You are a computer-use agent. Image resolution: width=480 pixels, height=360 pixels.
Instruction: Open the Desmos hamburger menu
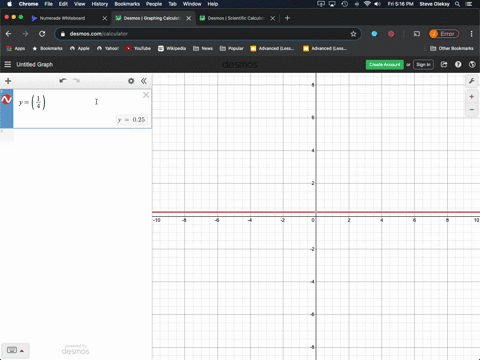click(x=7, y=64)
